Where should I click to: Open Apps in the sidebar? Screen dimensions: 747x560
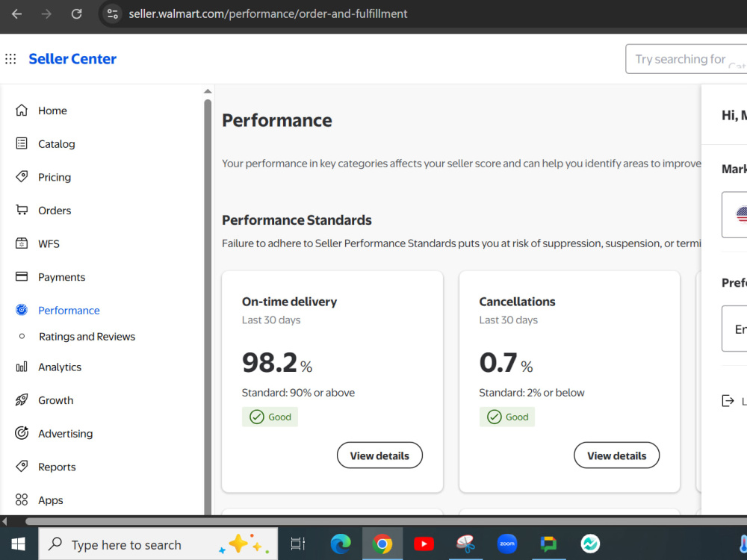pos(51,500)
